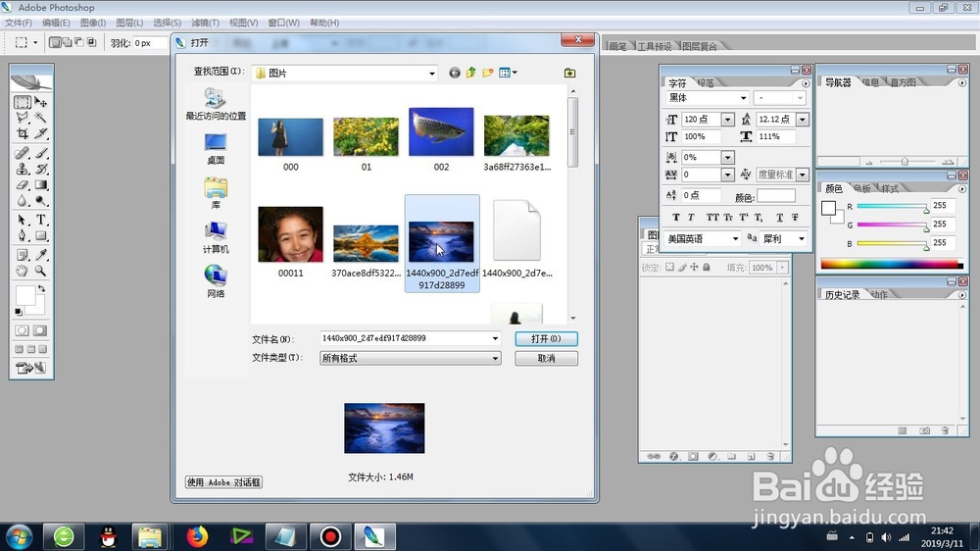
Task: Select the Healing Brush tool
Action: pos(23,153)
